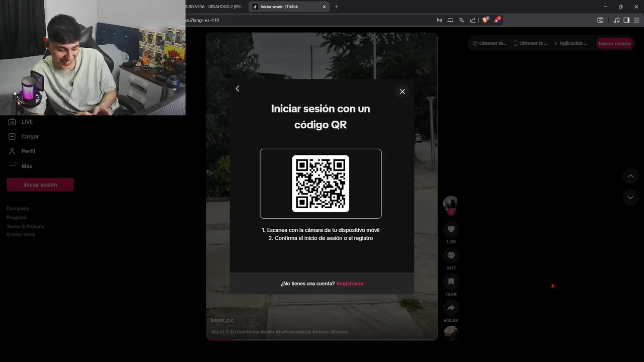The image size is (644, 362).
Task: Click the comment count 3477
Action: coord(451,268)
